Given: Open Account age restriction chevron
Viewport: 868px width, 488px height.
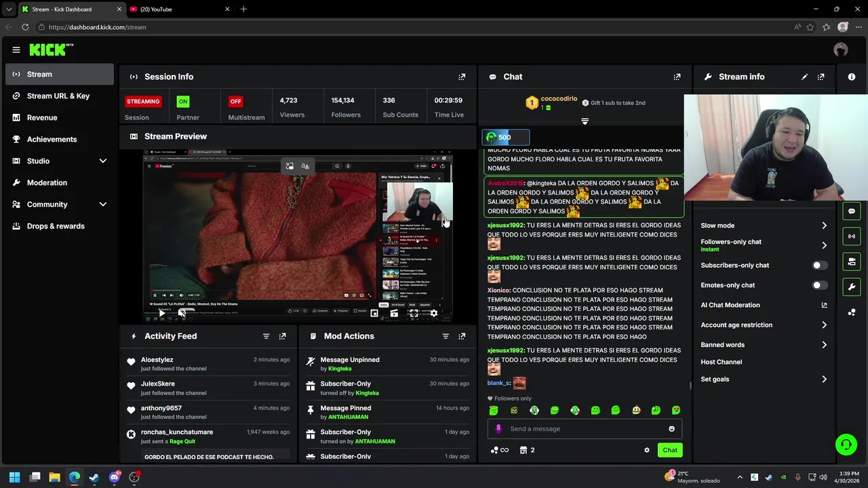Looking at the screenshot, I should (x=824, y=325).
